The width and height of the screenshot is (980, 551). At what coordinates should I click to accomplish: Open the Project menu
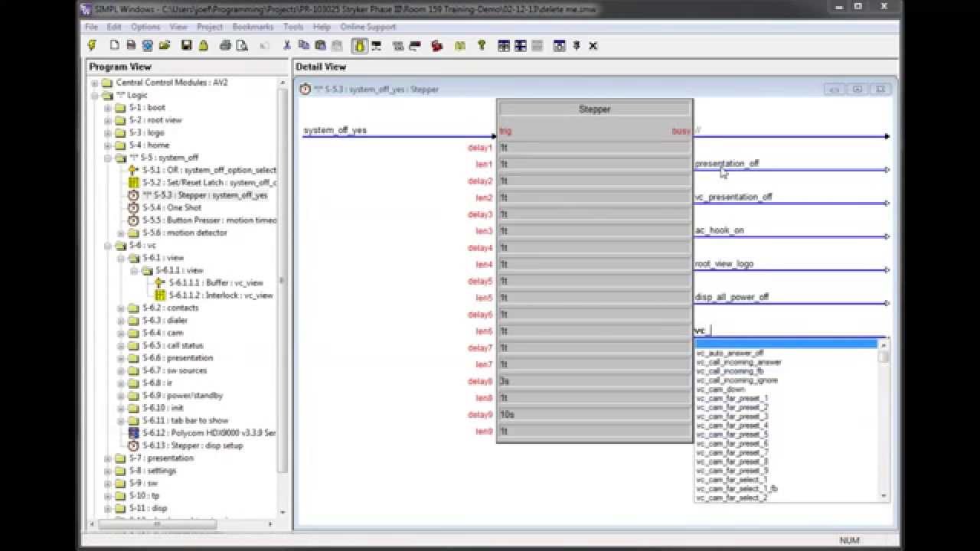210,27
